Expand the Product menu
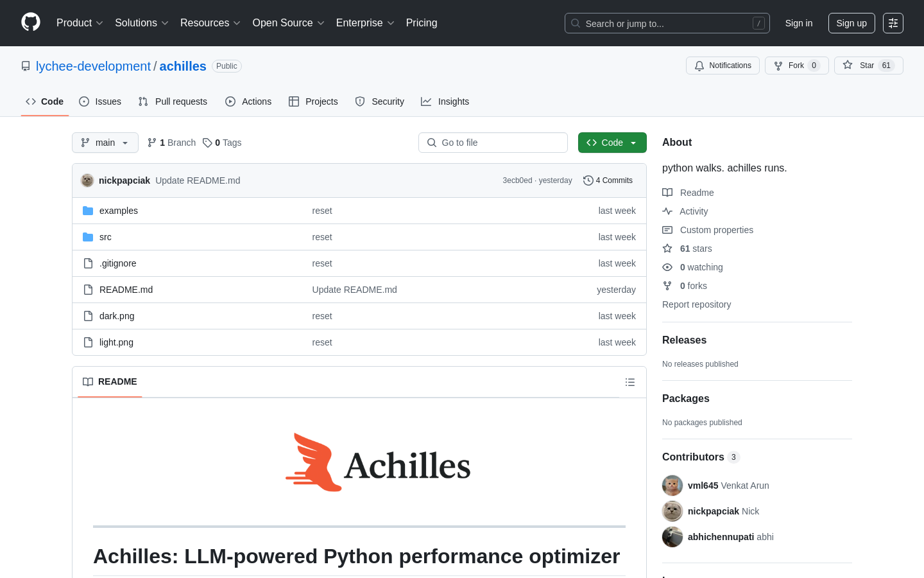The width and height of the screenshot is (924, 578). [x=80, y=23]
